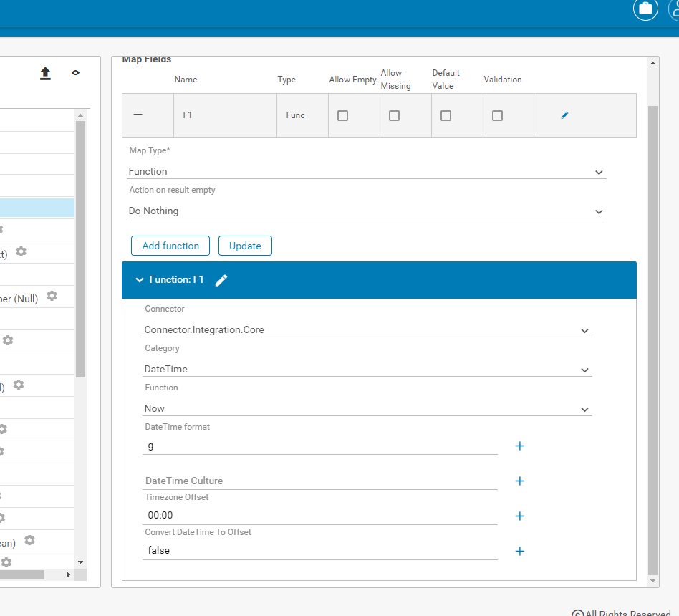This screenshot has width=679, height=616.
Task: Click the Allow Empty column header
Action: click(x=352, y=80)
